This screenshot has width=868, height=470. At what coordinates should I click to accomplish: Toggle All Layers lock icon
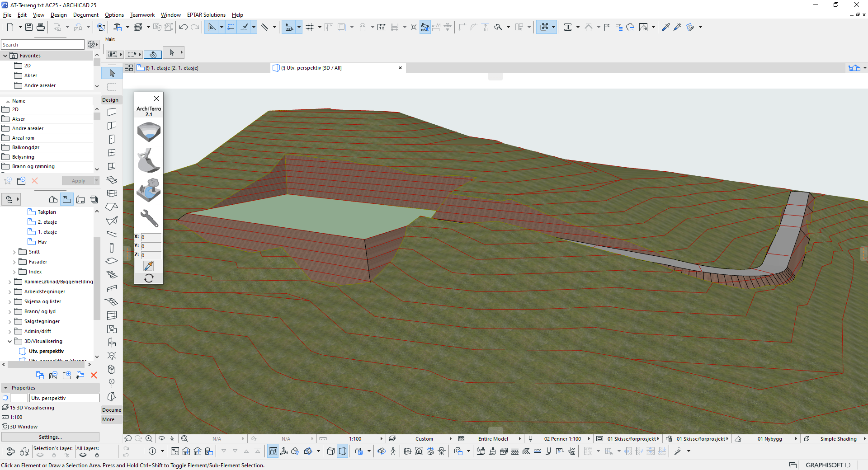(97, 455)
